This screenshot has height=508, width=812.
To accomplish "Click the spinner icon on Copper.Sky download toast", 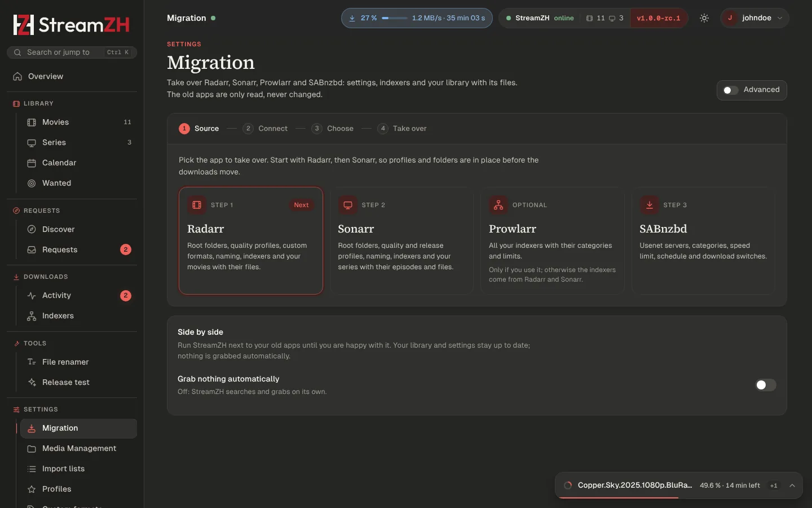I will (568, 485).
